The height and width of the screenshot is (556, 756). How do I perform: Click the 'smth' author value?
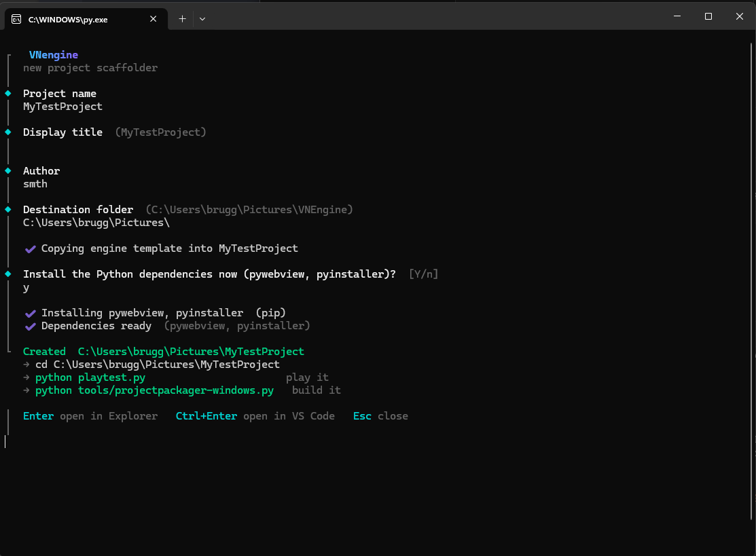click(x=35, y=184)
